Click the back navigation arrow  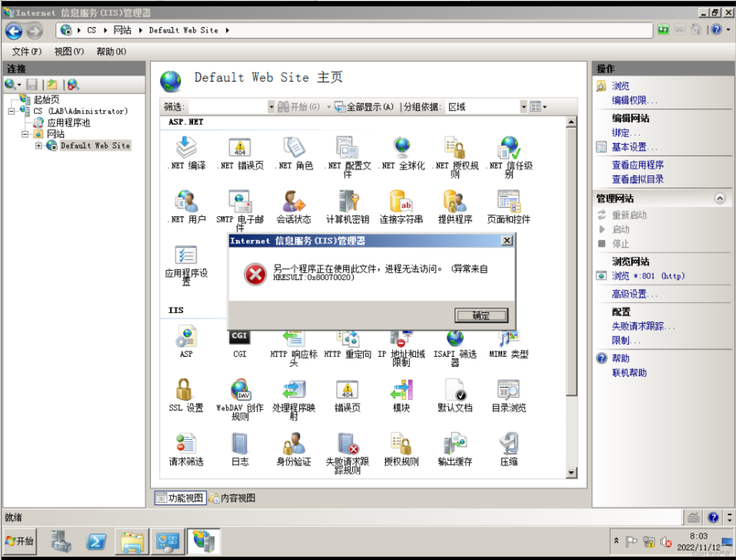[14, 31]
